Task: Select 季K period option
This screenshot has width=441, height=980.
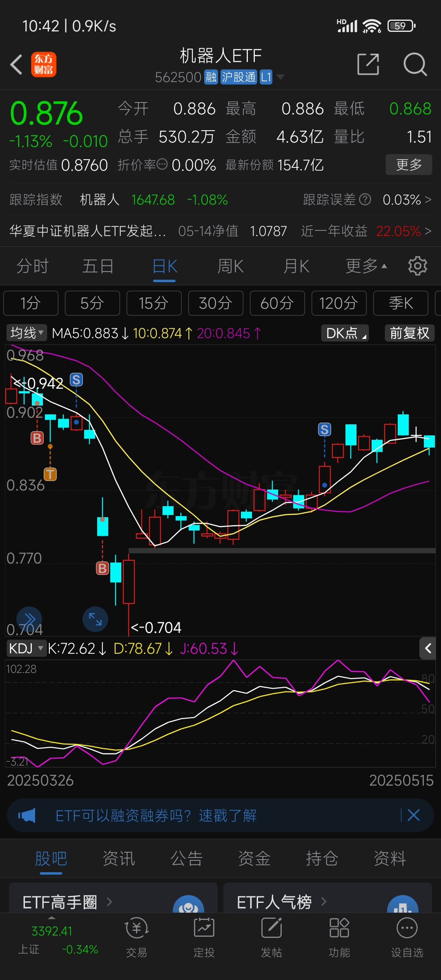Action: pos(401,303)
